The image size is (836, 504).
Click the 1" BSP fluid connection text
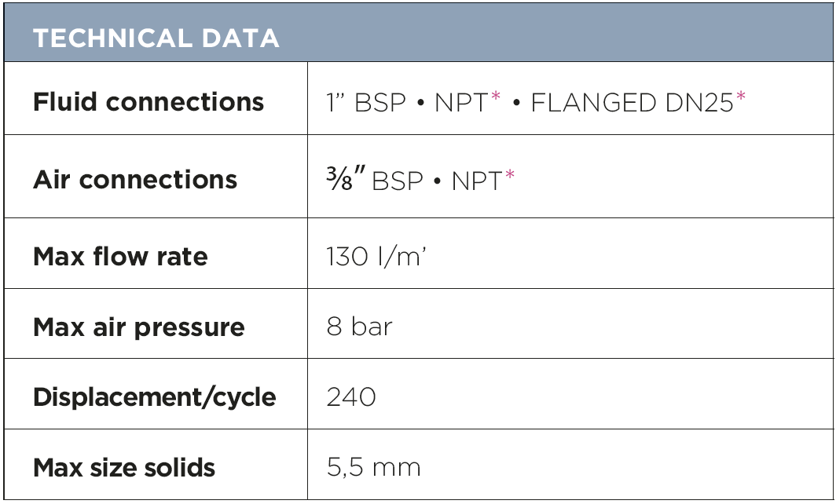(366, 103)
